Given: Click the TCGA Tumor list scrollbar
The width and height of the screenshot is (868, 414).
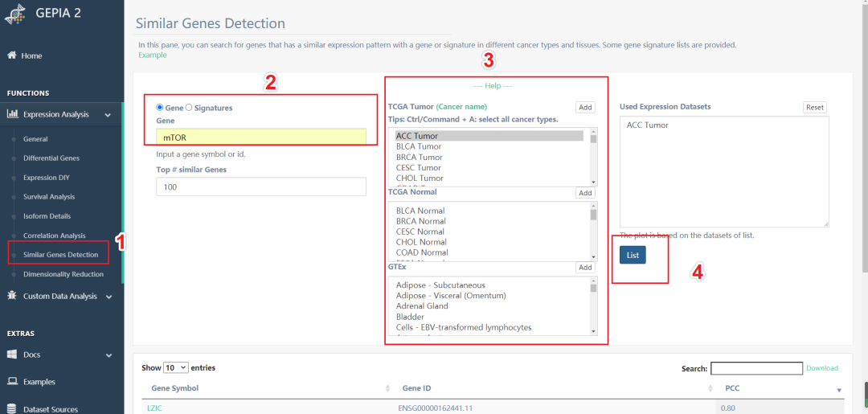Looking at the screenshot, I should pos(593,158).
